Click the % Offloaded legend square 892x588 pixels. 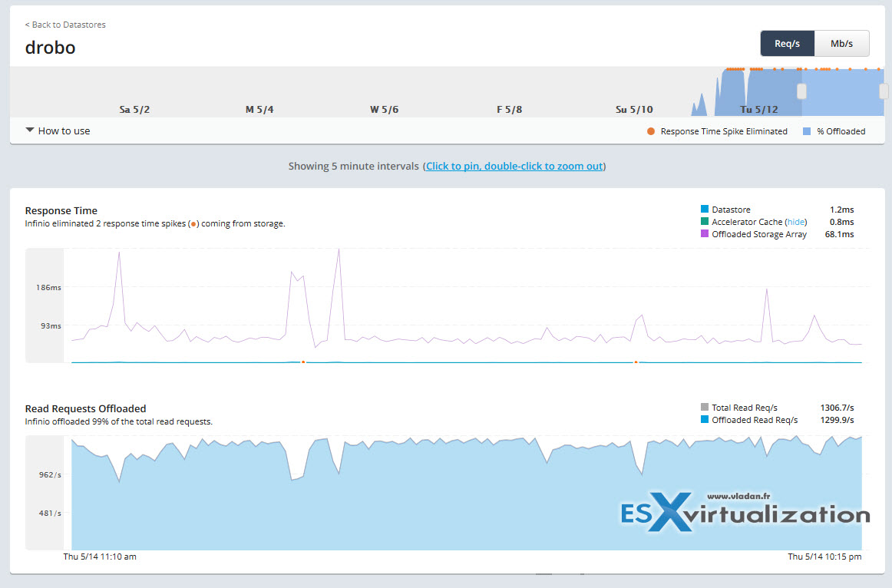[x=806, y=131]
